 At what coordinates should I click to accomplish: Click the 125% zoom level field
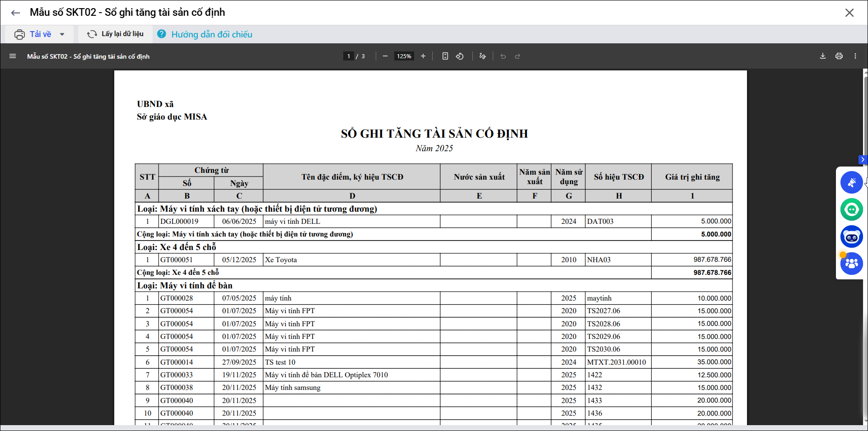(x=404, y=56)
